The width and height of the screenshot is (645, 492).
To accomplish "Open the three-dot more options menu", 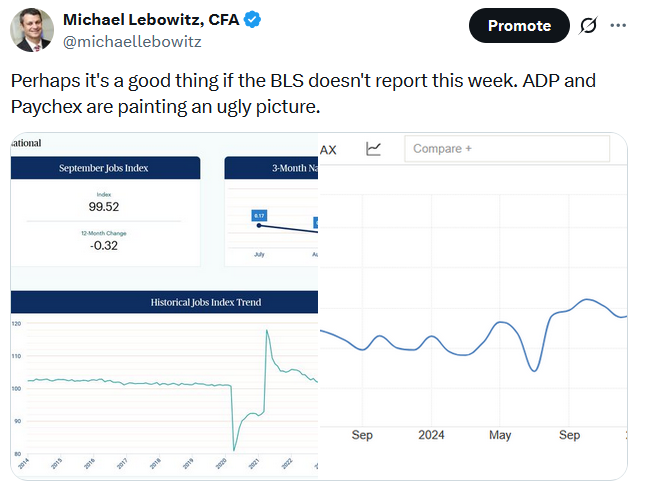I will [621, 26].
